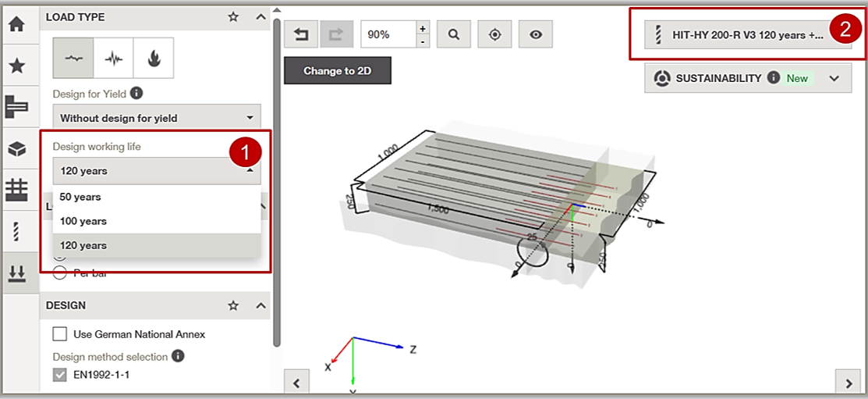Open the existing reinforcement grid sidebar tab
868x399 pixels.
point(17,190)
